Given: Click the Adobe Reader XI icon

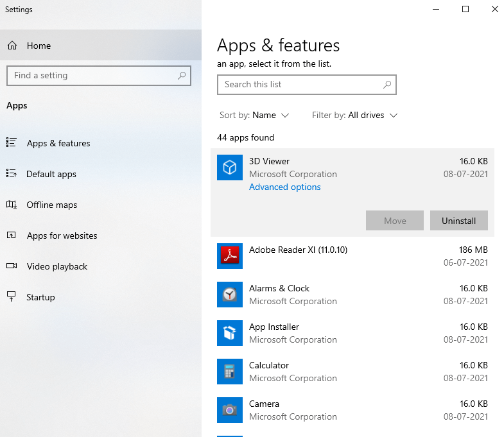Looking at the screenshot, I should pyautogui.click(x=230, y=256).
